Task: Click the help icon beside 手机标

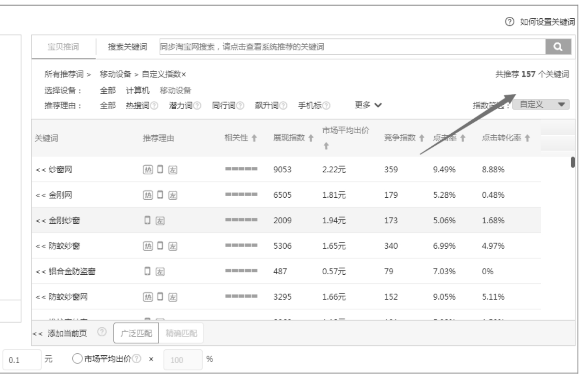Action: 326,106
